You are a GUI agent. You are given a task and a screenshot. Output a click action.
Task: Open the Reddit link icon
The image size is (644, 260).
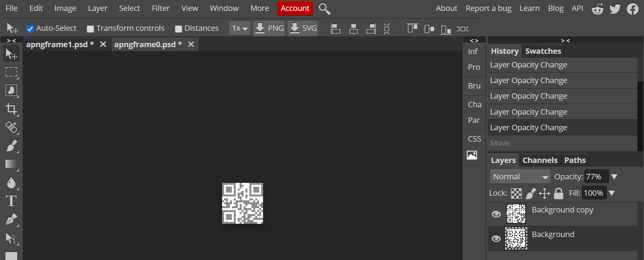598,9
